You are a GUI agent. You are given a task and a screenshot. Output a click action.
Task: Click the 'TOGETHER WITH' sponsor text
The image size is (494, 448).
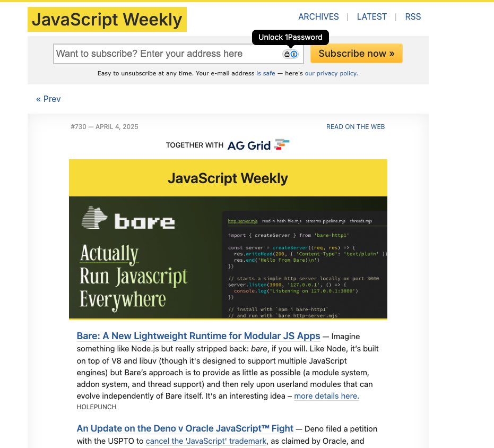pyautogui.click(x=195, y=145)
